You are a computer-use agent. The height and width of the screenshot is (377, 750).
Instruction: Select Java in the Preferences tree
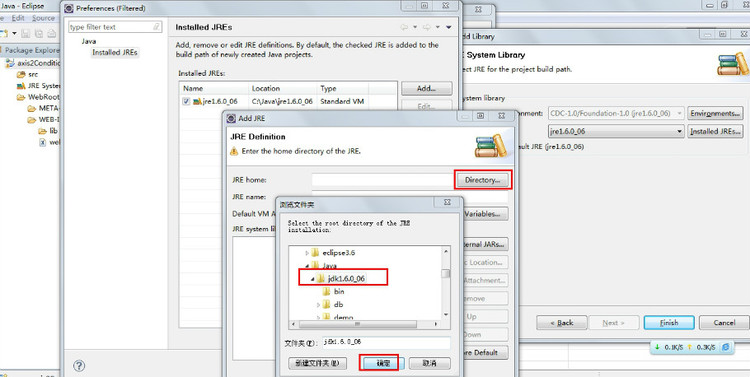(x=88, y=41)
